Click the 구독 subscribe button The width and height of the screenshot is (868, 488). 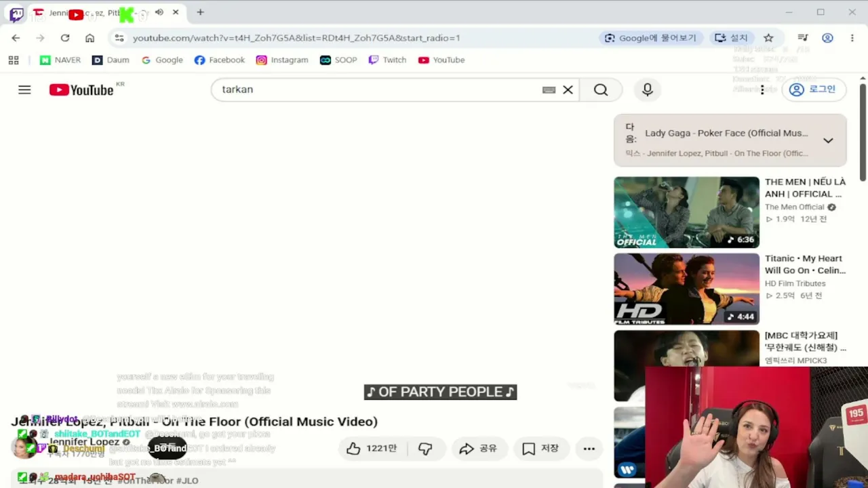167,448
